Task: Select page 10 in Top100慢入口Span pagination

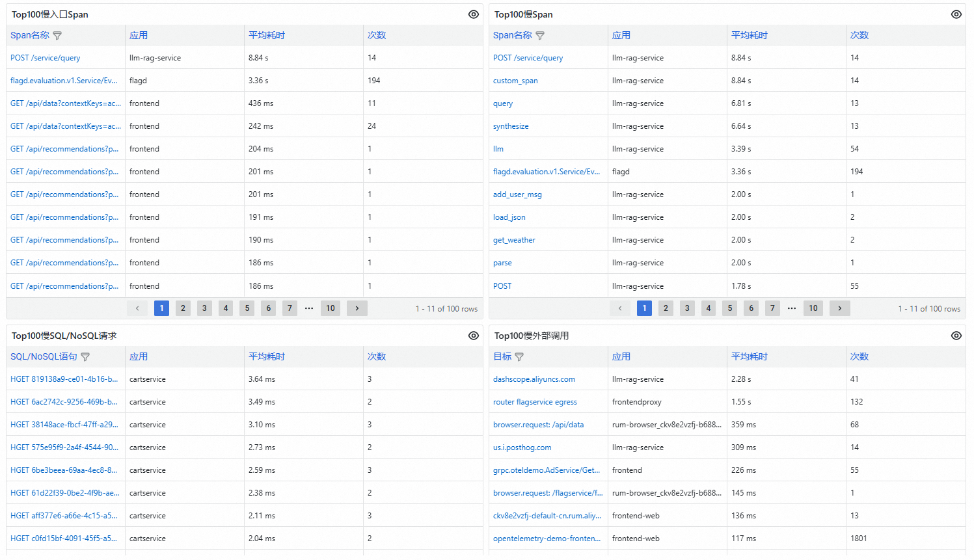Action: [331, 308]
